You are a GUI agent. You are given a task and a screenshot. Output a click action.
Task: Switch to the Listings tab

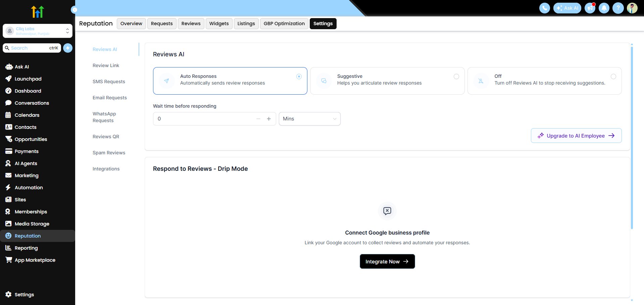tap(246, 23)
